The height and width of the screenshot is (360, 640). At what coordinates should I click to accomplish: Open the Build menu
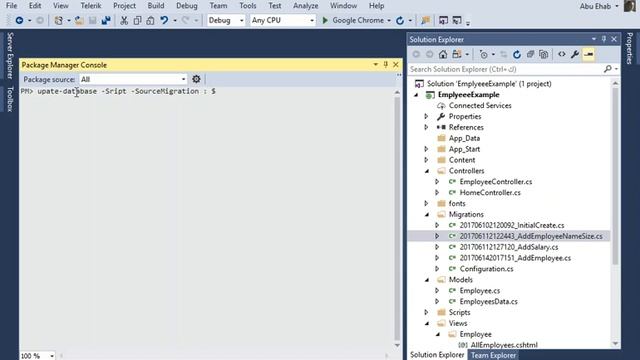156,6
